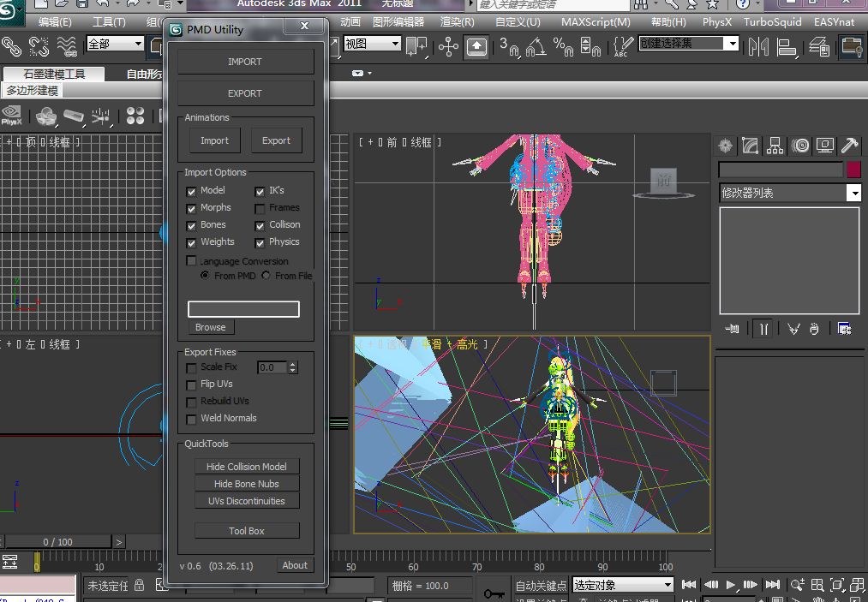868x602 pixels.
Task: Click the object color swatch
Action: [853, 170]
